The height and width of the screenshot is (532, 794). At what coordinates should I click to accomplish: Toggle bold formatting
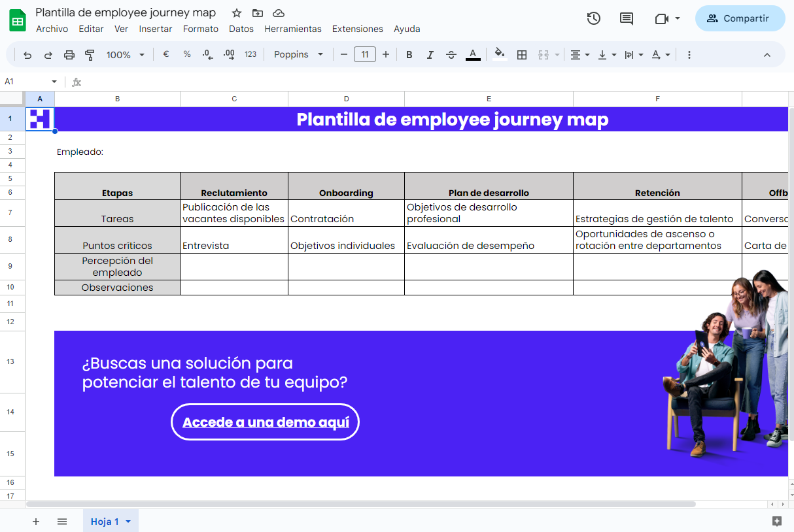[409, 54]
